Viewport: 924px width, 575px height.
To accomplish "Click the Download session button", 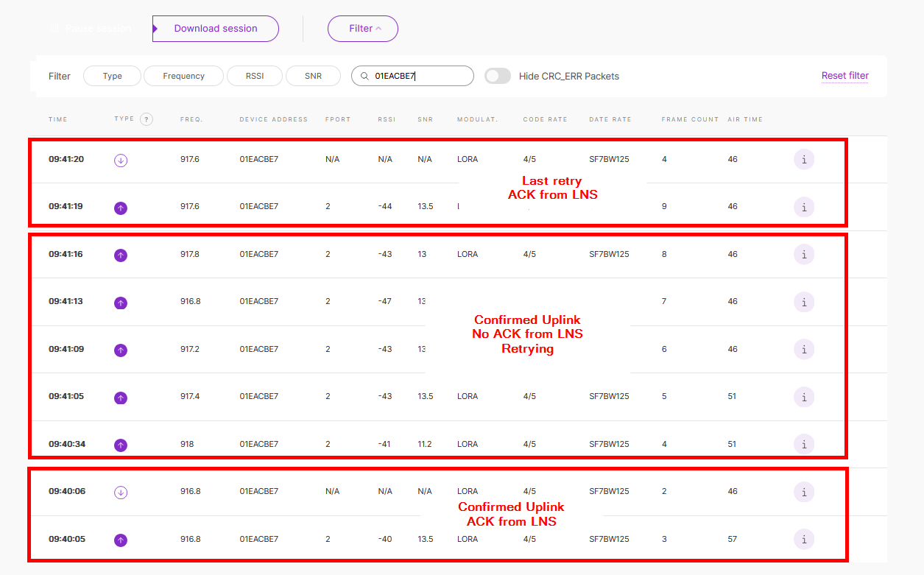I will [216, 29].
